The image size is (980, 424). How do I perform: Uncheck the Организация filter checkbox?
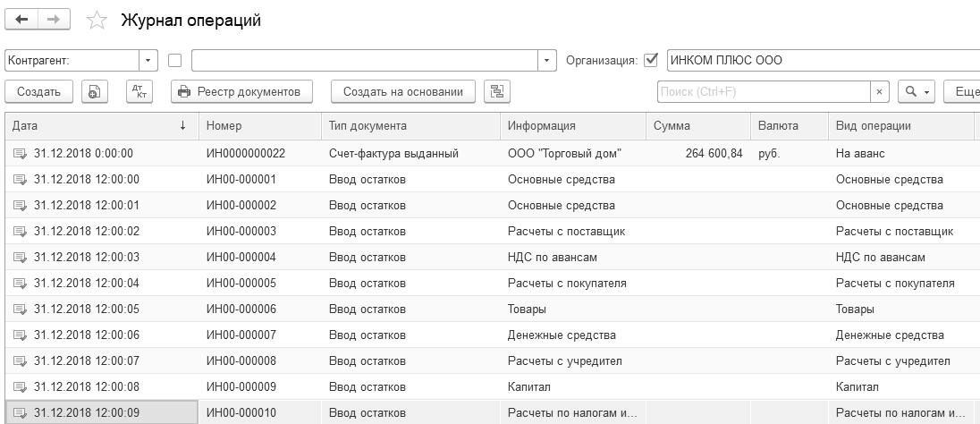click(x=651, y=61)
